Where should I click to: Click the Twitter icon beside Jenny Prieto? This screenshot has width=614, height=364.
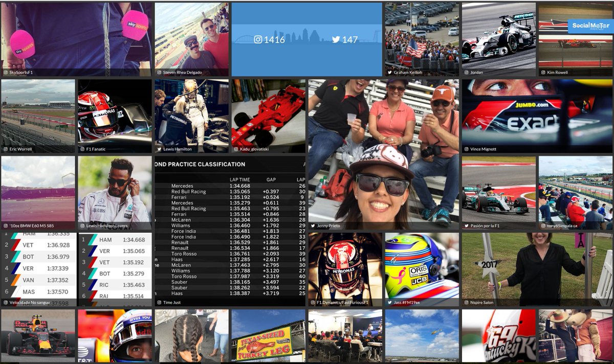[313, 226]
